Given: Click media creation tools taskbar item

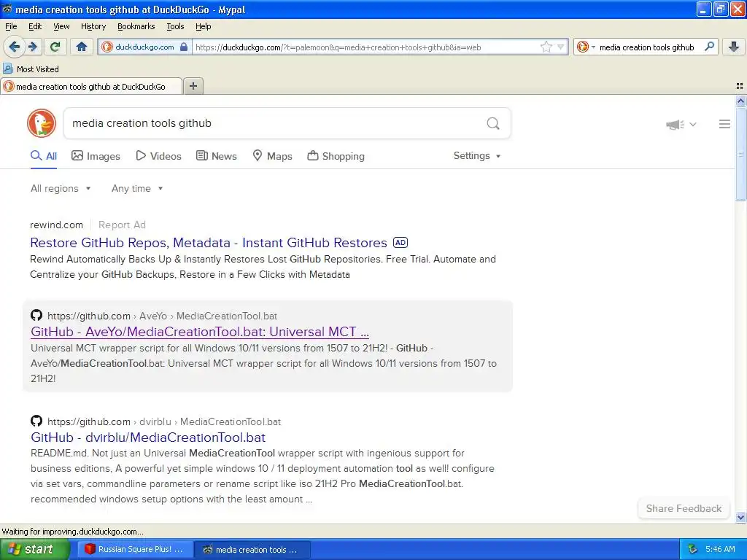Looking at the screenshot, I should (x=252, y=550).
